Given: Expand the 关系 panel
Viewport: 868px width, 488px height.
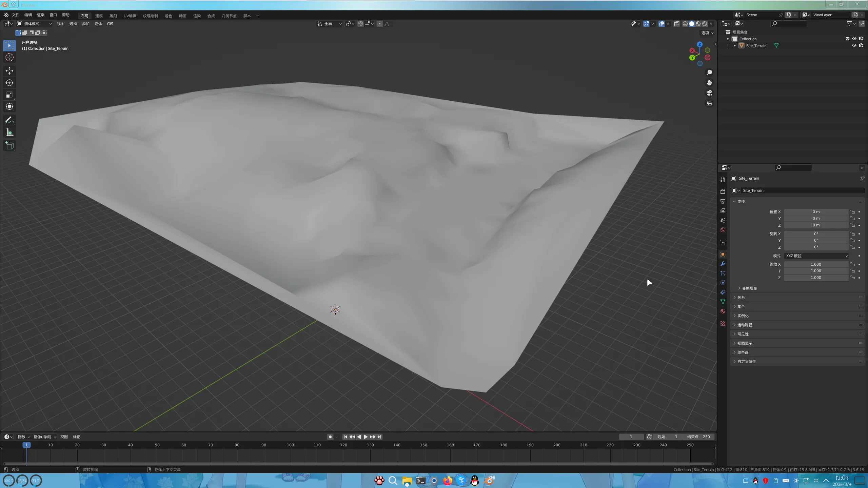Looking at the screenshot, I should pos(741,298).
